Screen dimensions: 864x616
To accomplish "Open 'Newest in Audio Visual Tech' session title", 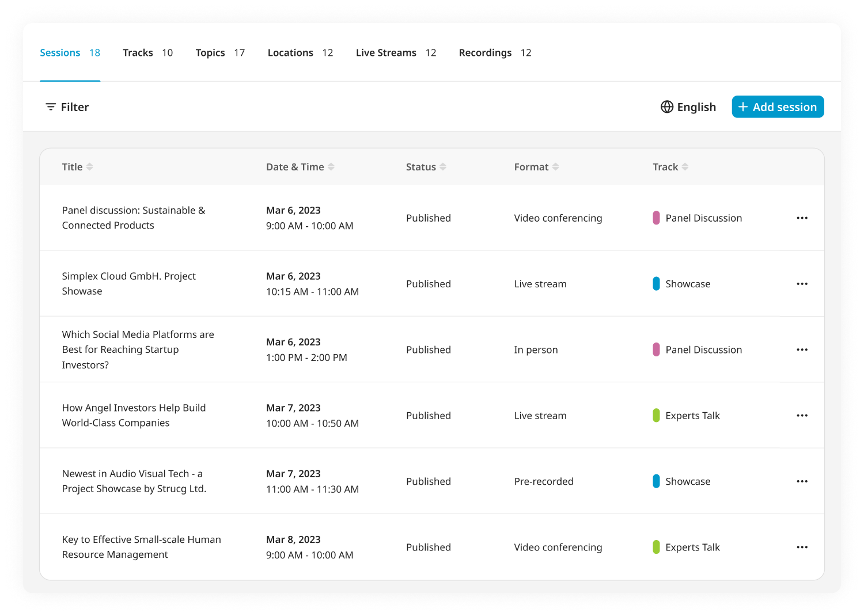I will click(134, 481).
